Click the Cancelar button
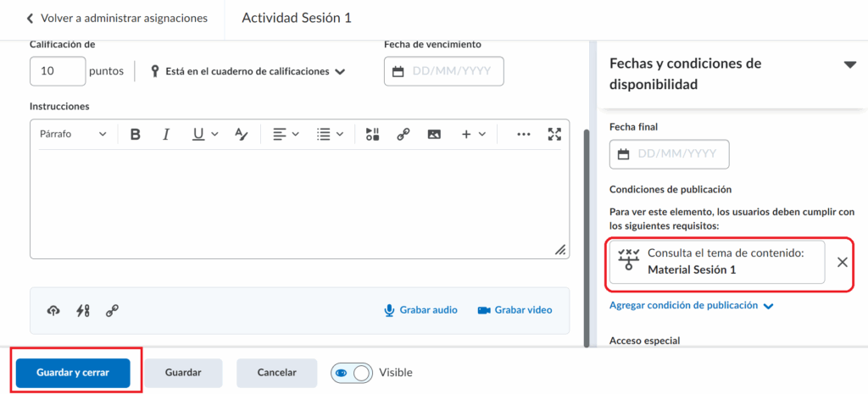The width and height of the screenshot is (868, 394). pos(276,373)
